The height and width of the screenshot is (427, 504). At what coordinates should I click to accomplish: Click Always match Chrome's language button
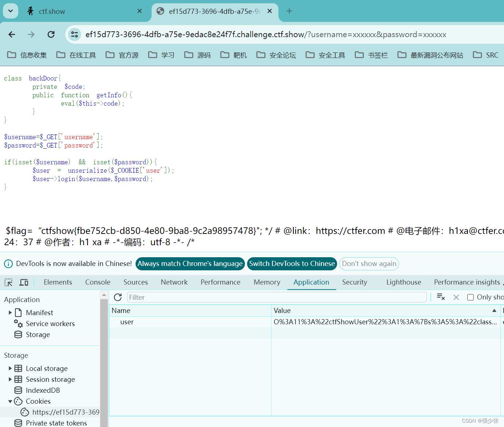click(190, 264)
